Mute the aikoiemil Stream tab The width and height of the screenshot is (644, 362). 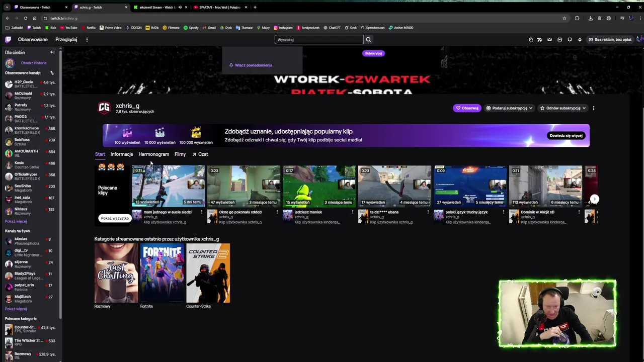click(180, 7)
